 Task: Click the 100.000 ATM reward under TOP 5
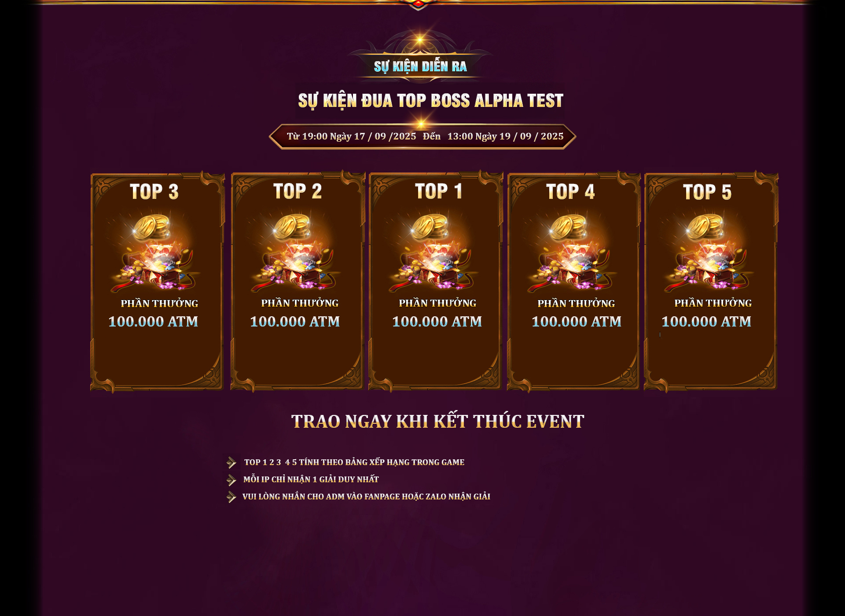(x=706, y=321)
